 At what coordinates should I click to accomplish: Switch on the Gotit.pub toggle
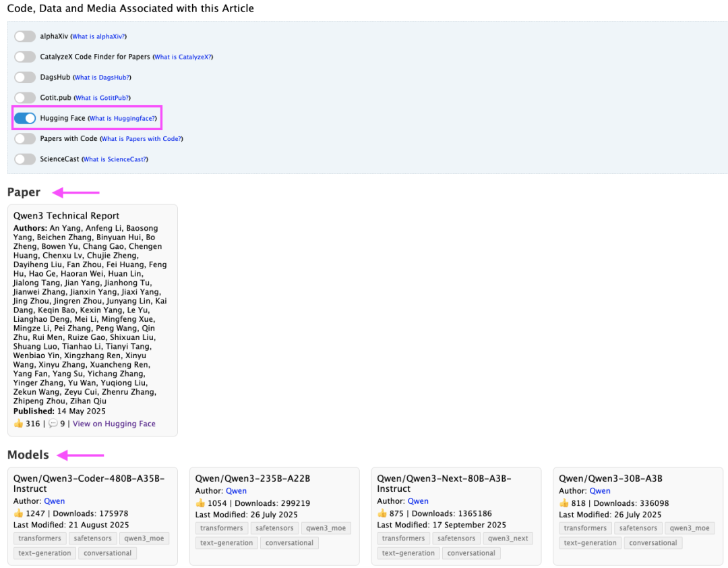(25, 98)
